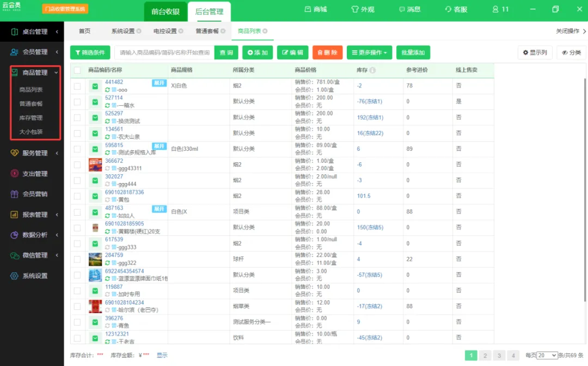Open the per-page count dropdown showing 20
This screenshot has width=588, height=366.
click(x=547, y=355)
